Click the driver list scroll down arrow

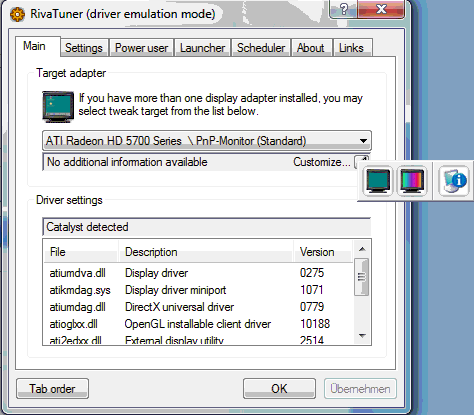coord(362,336)
